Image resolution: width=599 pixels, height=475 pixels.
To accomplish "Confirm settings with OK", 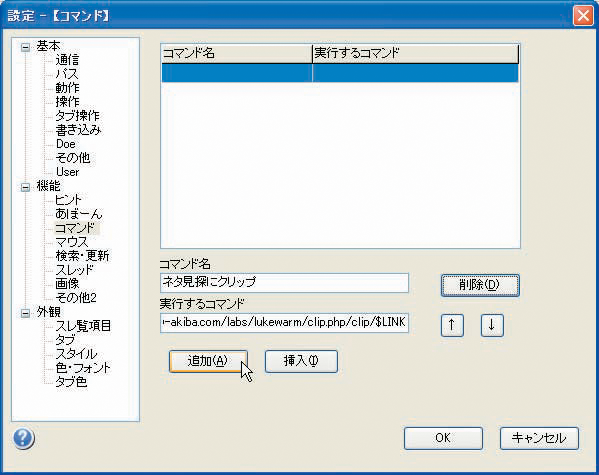I will (x=444, y=438).
